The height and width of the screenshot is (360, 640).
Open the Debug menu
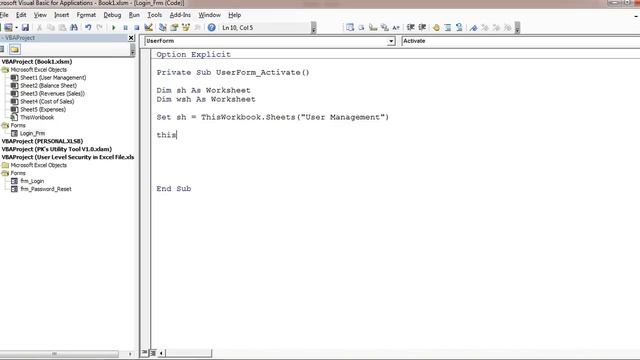(112, 15)
